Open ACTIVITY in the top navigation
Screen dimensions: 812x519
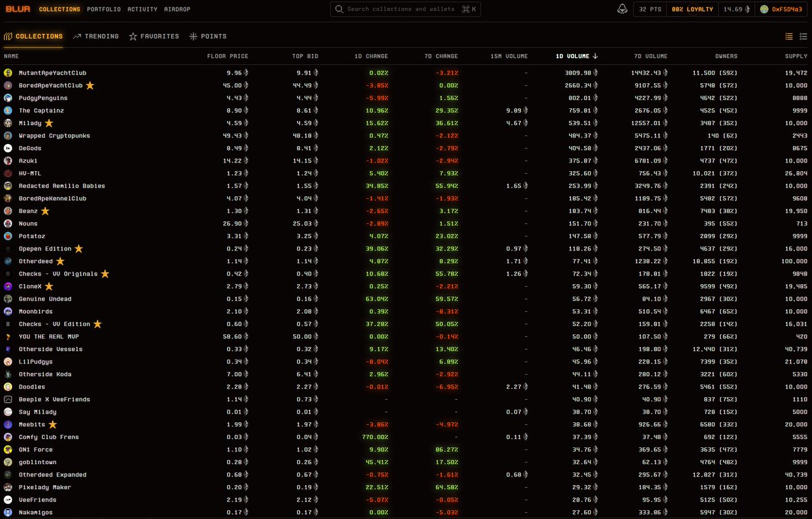coord(142,9)
